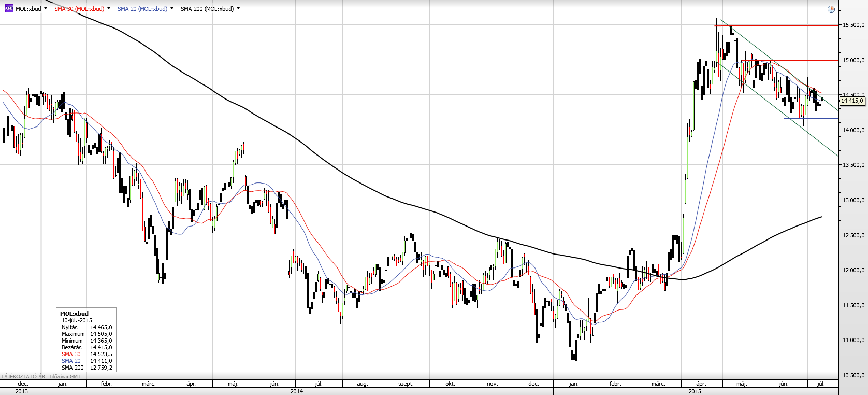Viewport: 868px width, 395px height.
Task: Select the current price tag 14 415,0
Action: 852,101
